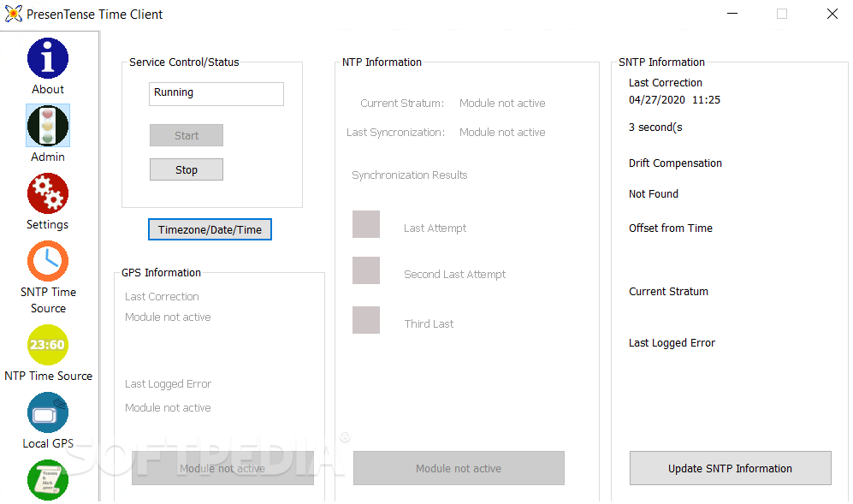This screenshot has width=853, height=504.
Task: Click the 'Offset from Time' label
Action: (x=671, y=228)
